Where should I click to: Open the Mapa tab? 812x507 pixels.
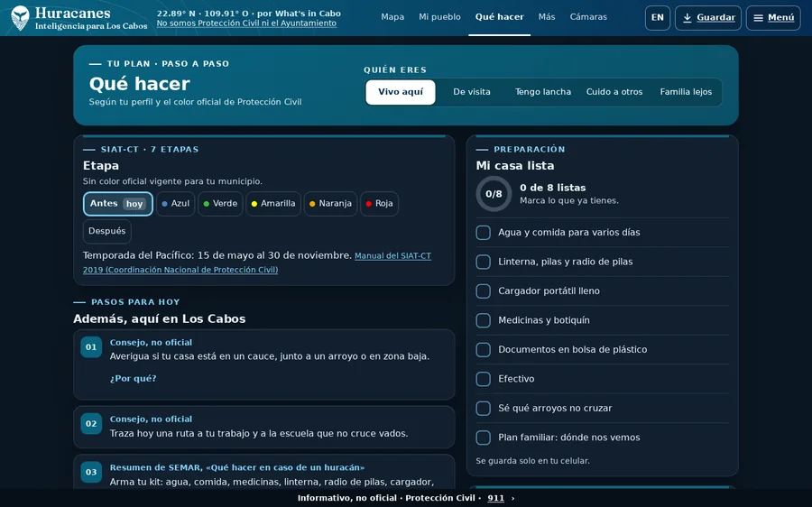(x=392, y=17)
